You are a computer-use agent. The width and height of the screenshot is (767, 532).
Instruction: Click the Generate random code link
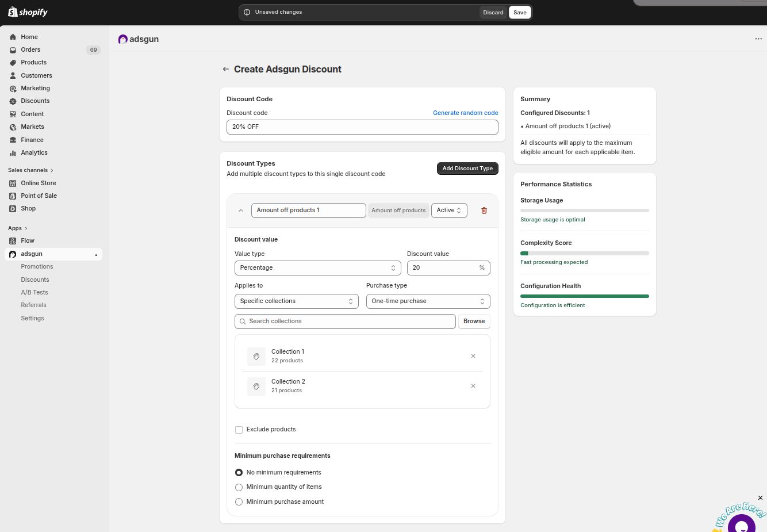click(x=465, y=113)
